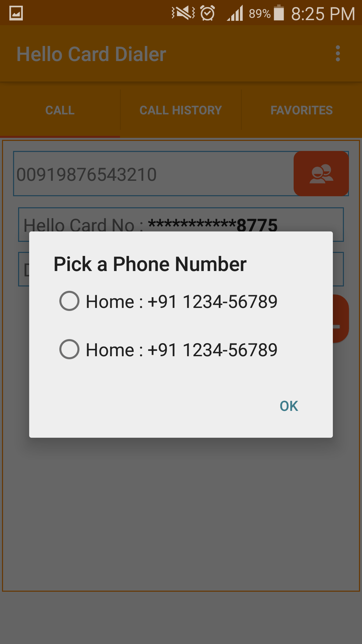Switch to the CALL tab
This screenshot has height=644, width=362.
[60, 110]
